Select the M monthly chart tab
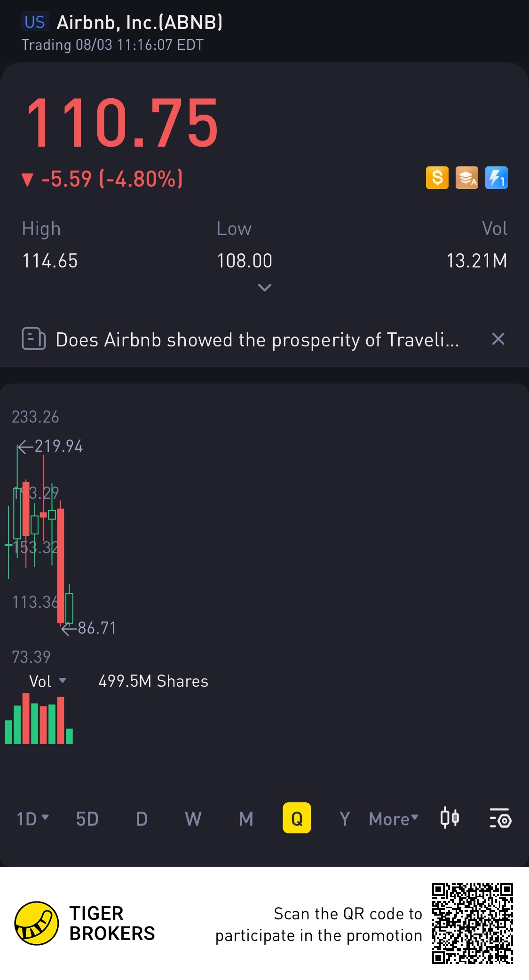The height and width of the screenshot is (980, 529). coord(246,819)
